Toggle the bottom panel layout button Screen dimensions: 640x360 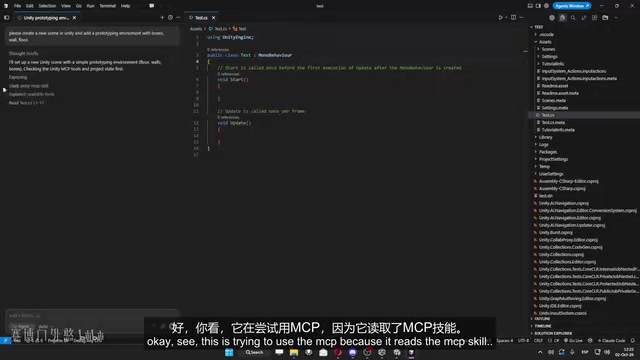coord(530,6)
